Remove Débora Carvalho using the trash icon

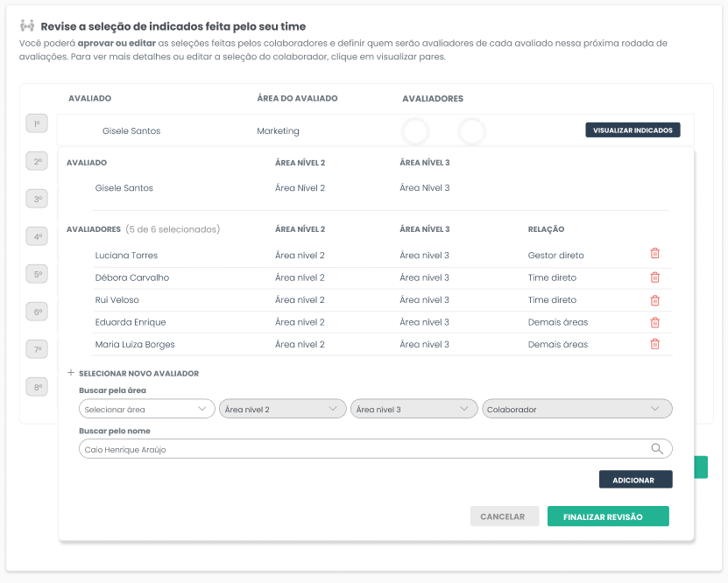(654, 277)
